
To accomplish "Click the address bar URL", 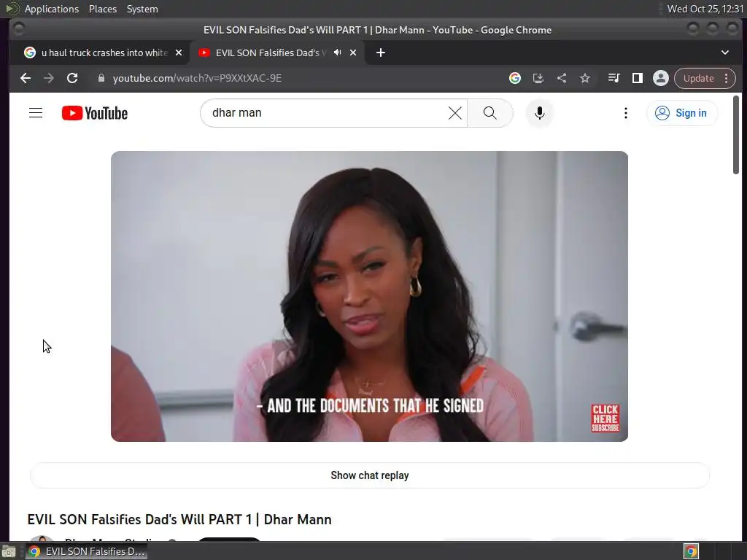I will (197, 78).
